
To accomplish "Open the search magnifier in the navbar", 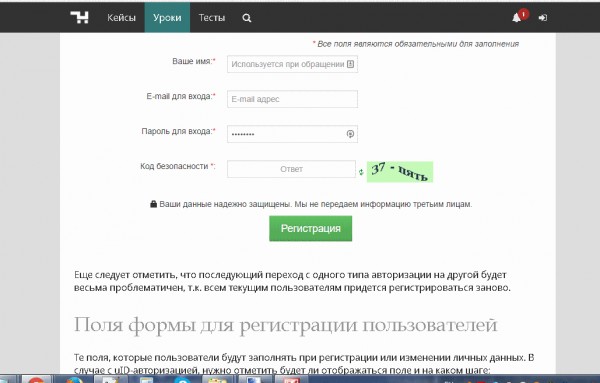I will 247,18.
